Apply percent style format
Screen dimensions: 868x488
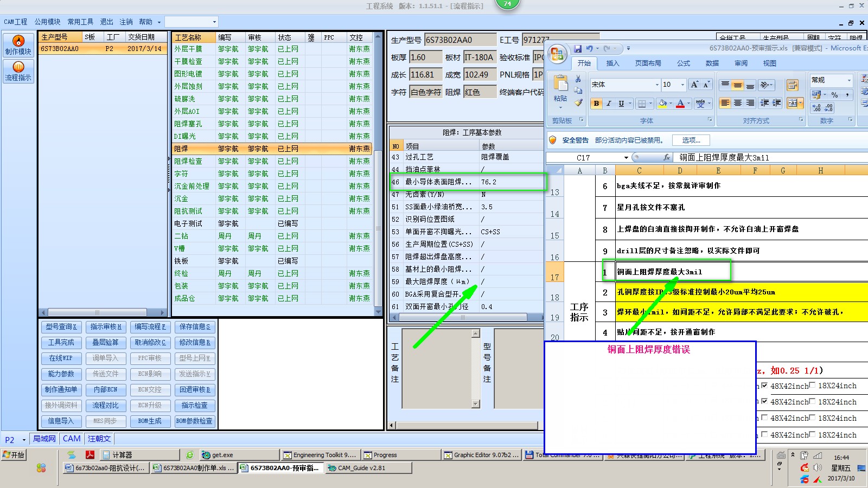(x=834, y=95)
